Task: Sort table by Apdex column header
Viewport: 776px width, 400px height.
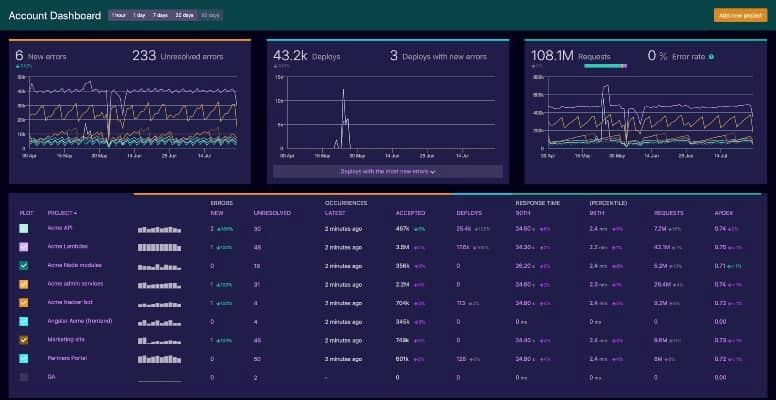Action: (x=724, y=213)
